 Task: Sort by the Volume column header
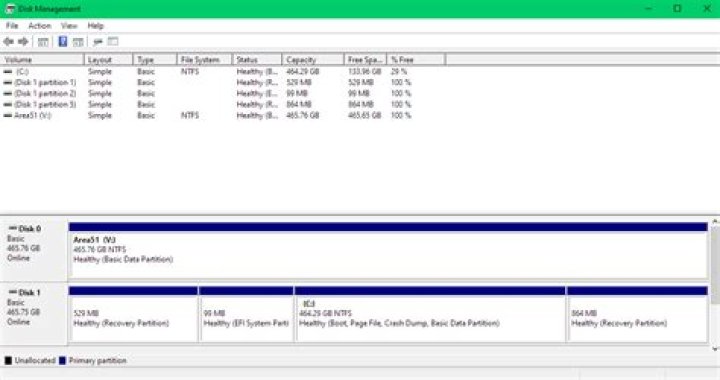click(42, 60)
